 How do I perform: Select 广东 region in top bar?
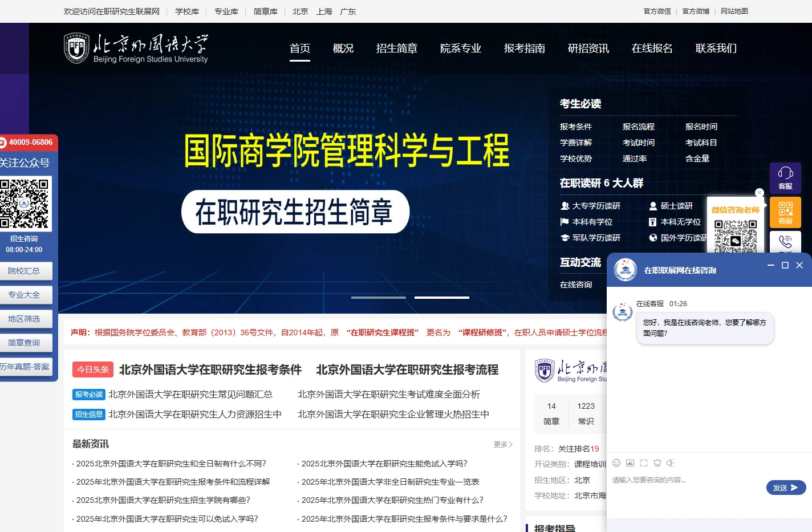point(348,11)
